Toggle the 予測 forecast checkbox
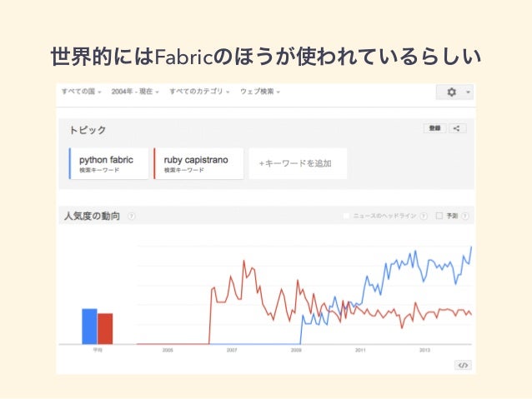532x399 pixels. click(439, 216)
